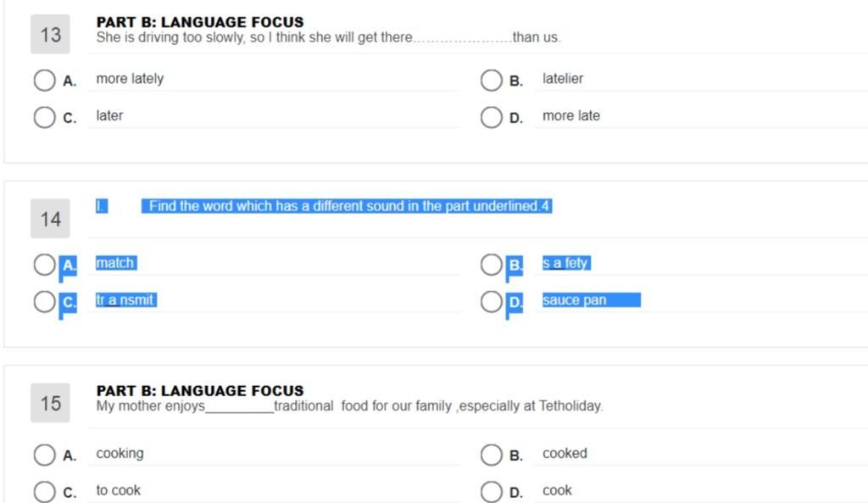Click the highlighted answer text 'sauce pan'
This screenshot has width=868, height=503.
click(x=574, y=300)
